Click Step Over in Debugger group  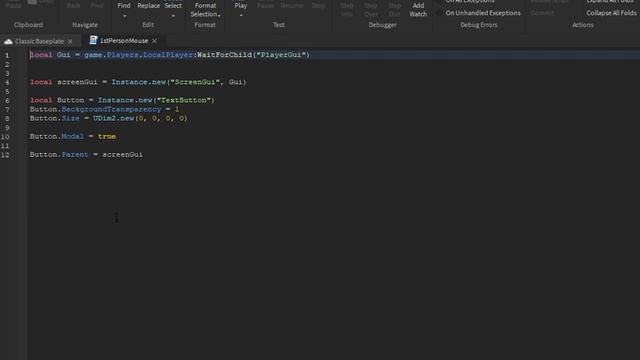click(371, 10)
